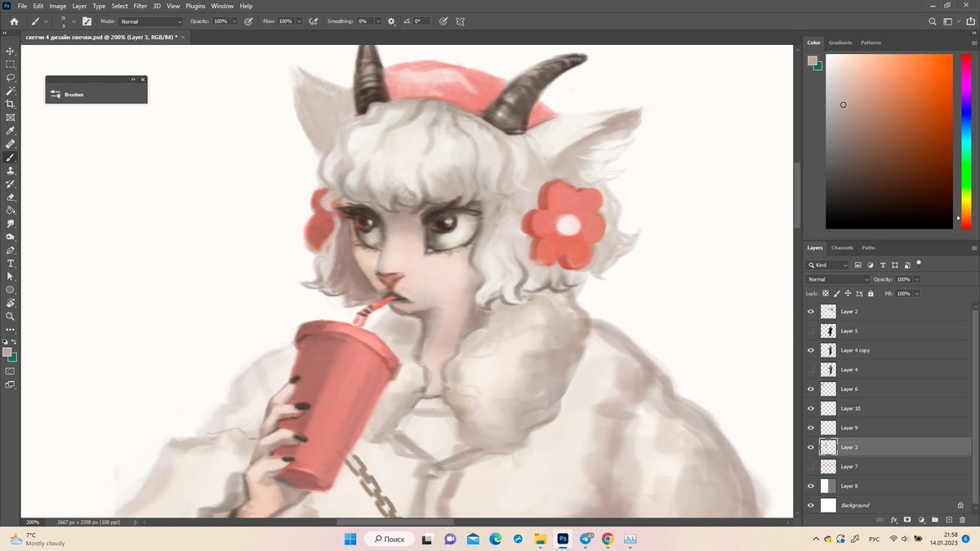Select the Rectangular Marquee tool
The image size is (980, 551).
click(11, 64)
